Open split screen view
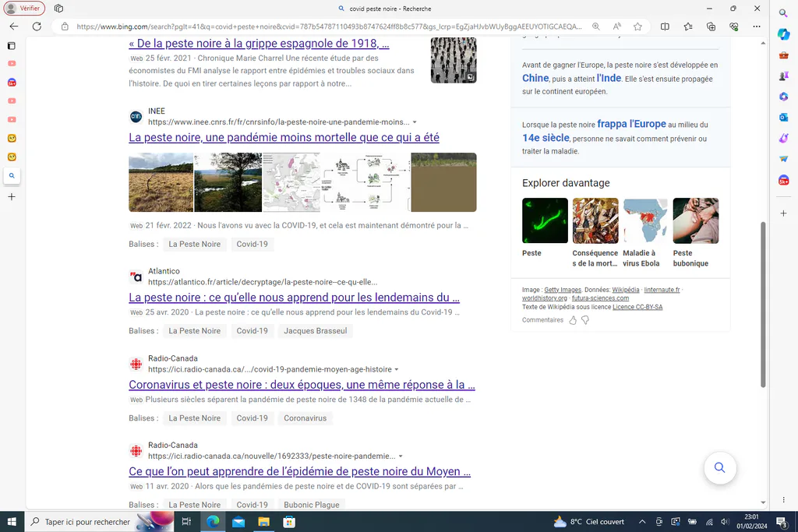This screenshot has height=532, width=798. (x=665, y=26)
